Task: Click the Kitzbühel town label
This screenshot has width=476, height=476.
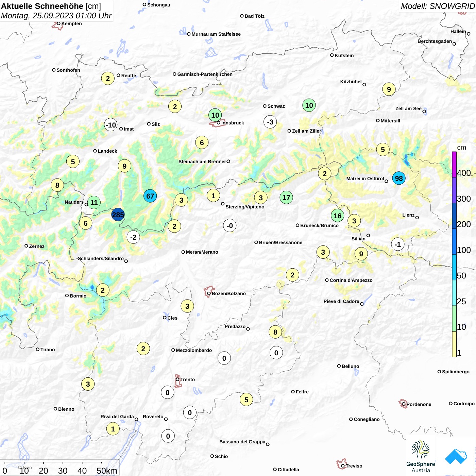Action: 351,82
